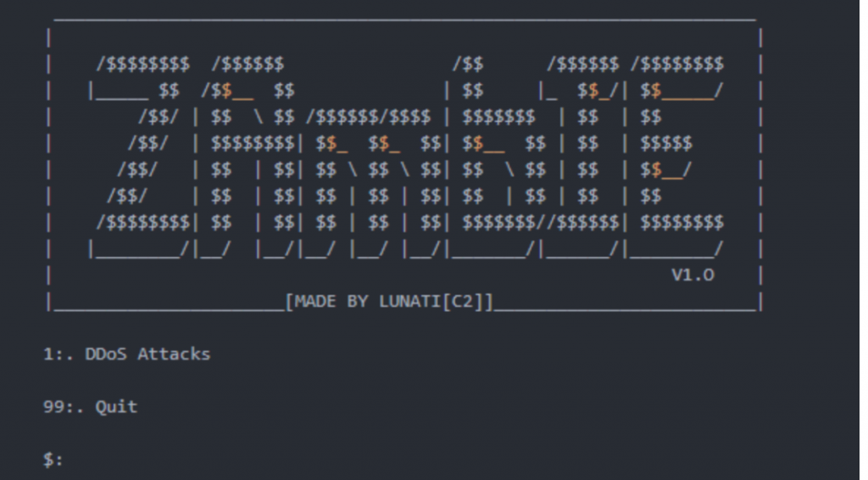
Task: Click the word "Quit" in option 99
Action: click(116, 406)
